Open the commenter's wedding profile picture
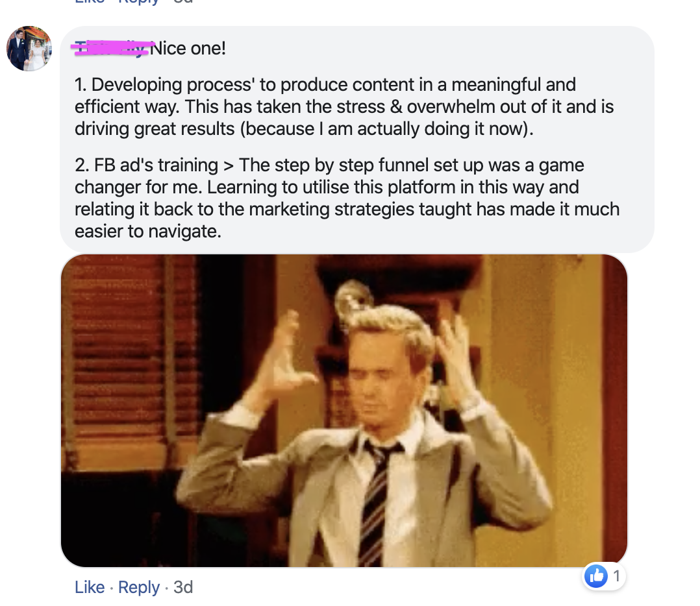 29,48
